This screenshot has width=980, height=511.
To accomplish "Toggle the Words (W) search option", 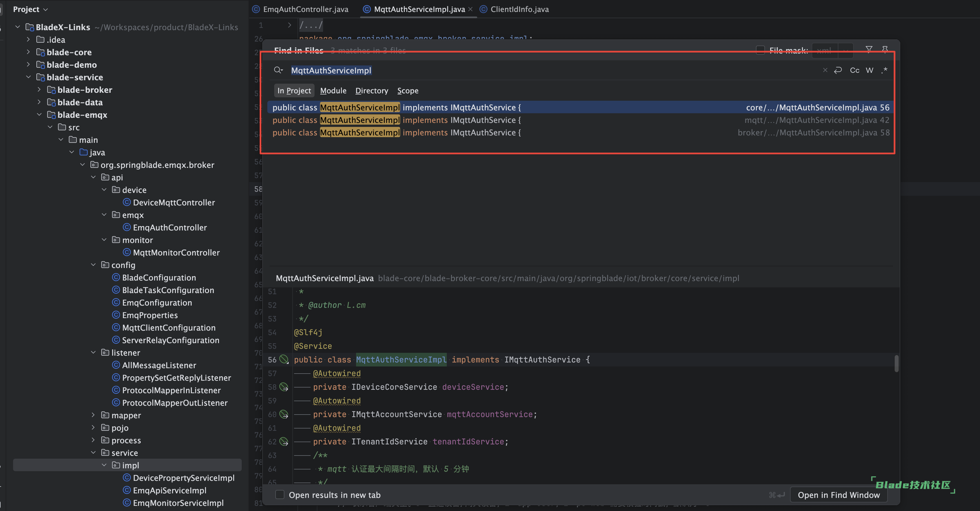I will coord(869,70).
